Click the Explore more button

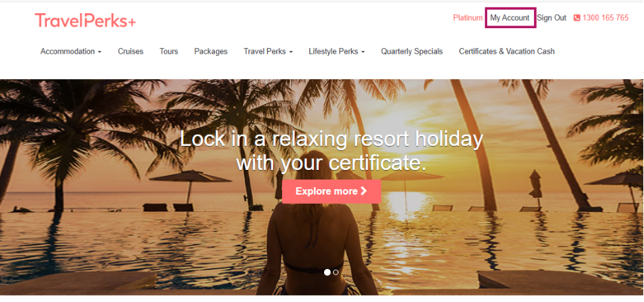pos(332,191)
